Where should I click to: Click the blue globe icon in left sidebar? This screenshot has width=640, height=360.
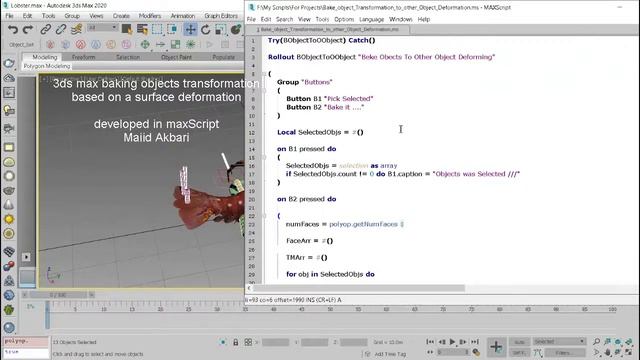click(9, 295)
